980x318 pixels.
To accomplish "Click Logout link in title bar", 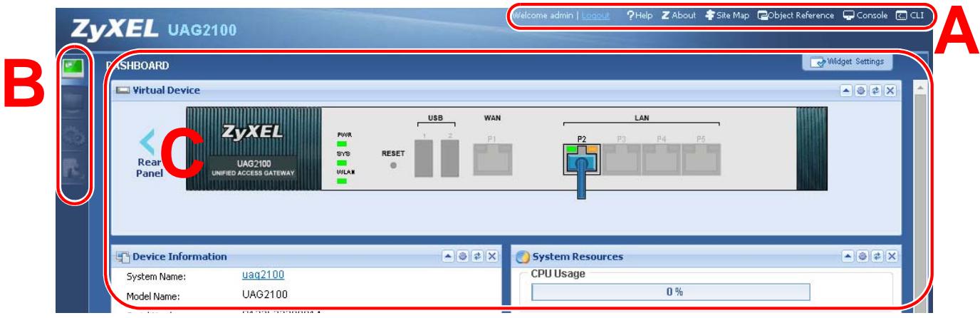I will click(595, 15).
